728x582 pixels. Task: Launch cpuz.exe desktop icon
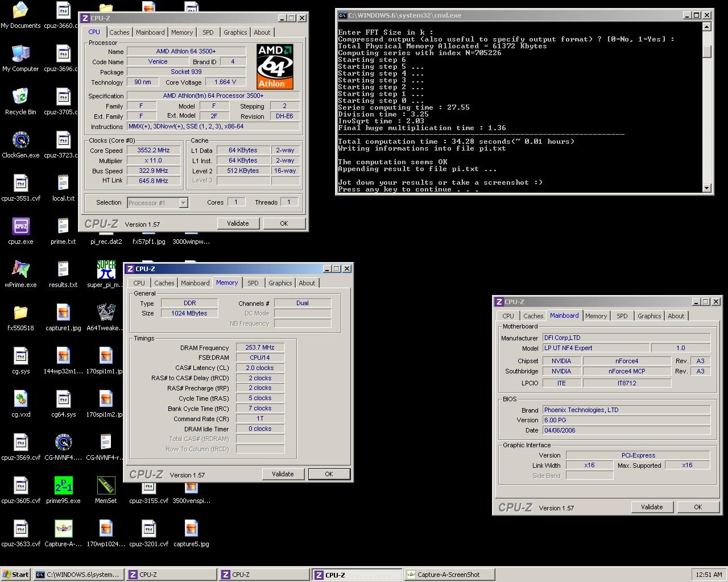pyautogui.click(x=20, y=231)
